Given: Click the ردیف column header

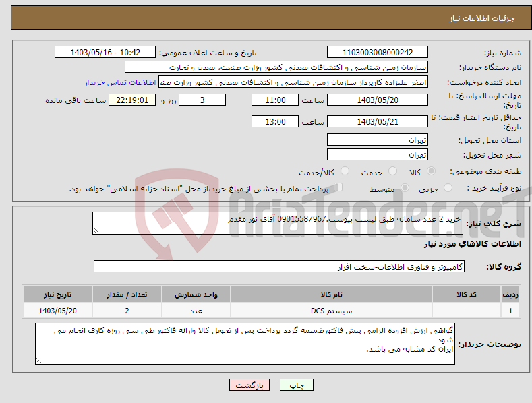Looking at the screenshot, I should pyautogui.click(x=510, y=294).
